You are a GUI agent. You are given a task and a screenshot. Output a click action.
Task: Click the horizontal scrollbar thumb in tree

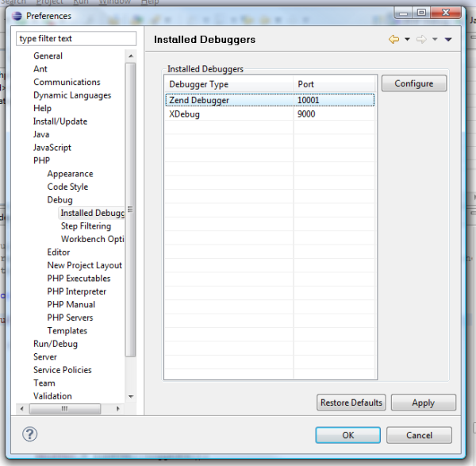(x=65, y=409)
